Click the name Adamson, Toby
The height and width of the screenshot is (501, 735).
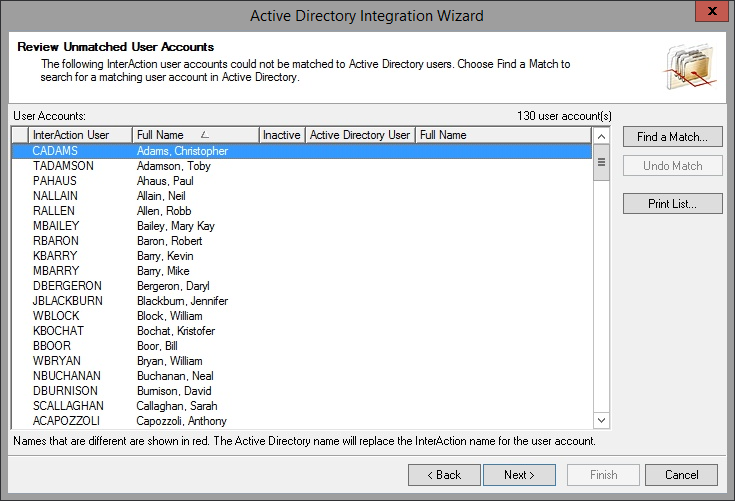pyautogui.click(x=174, y=166)
